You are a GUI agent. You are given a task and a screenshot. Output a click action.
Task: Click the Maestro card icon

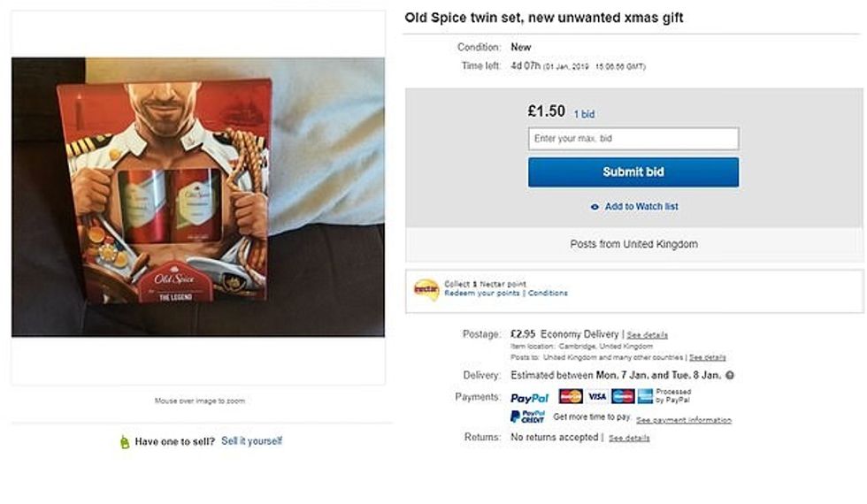623,396
